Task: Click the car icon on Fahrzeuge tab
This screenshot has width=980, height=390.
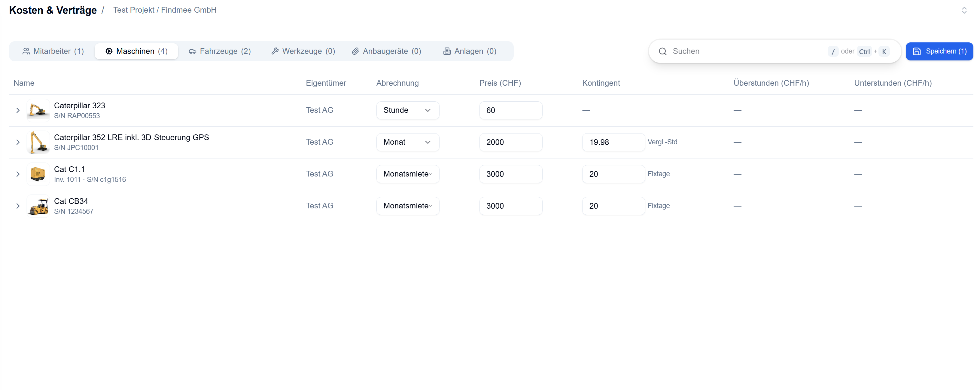Action: pyautogui.click(x=193, y=51)
